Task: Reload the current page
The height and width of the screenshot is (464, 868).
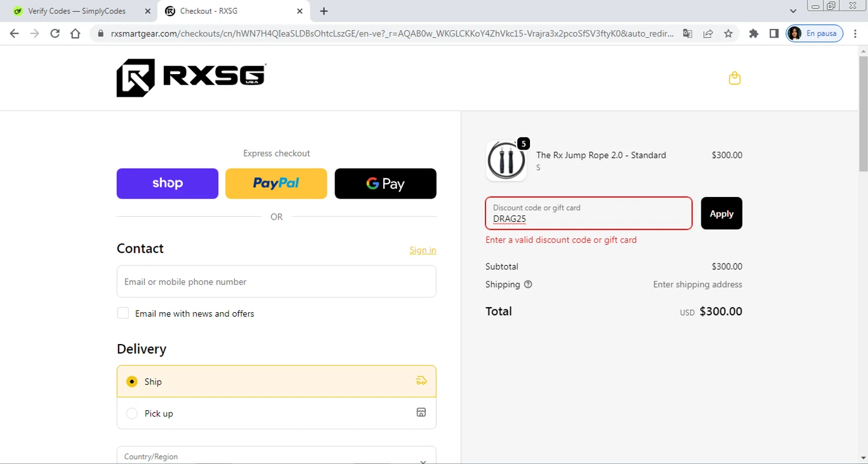Action: [55, 34]
